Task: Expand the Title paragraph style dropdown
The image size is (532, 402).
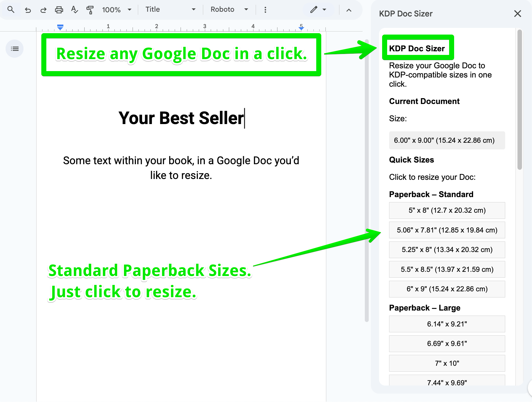Action: point(170,9)
